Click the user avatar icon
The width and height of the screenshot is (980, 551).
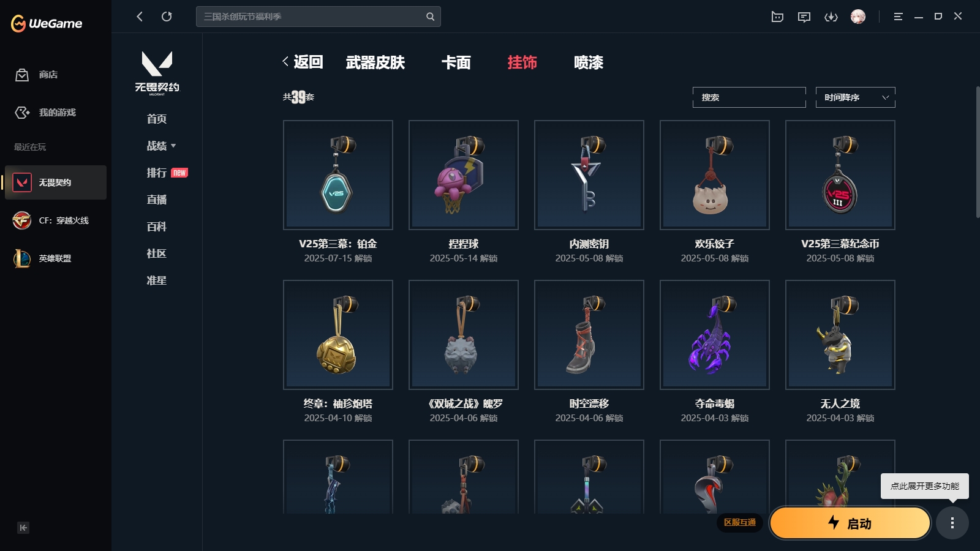(x=858, y=17)
